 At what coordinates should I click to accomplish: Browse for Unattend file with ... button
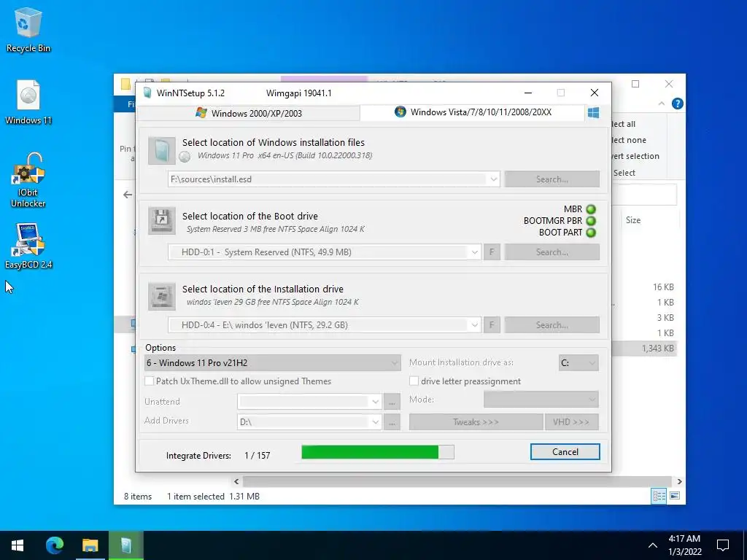[392, 402]
